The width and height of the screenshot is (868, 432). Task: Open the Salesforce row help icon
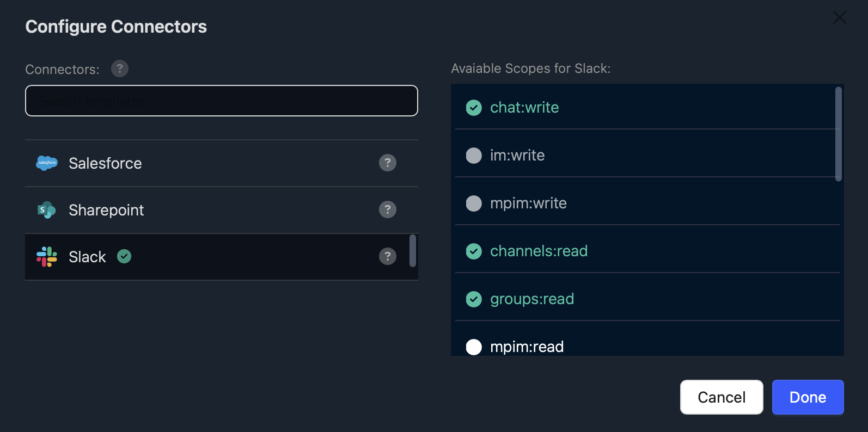[x=387, y=163]
